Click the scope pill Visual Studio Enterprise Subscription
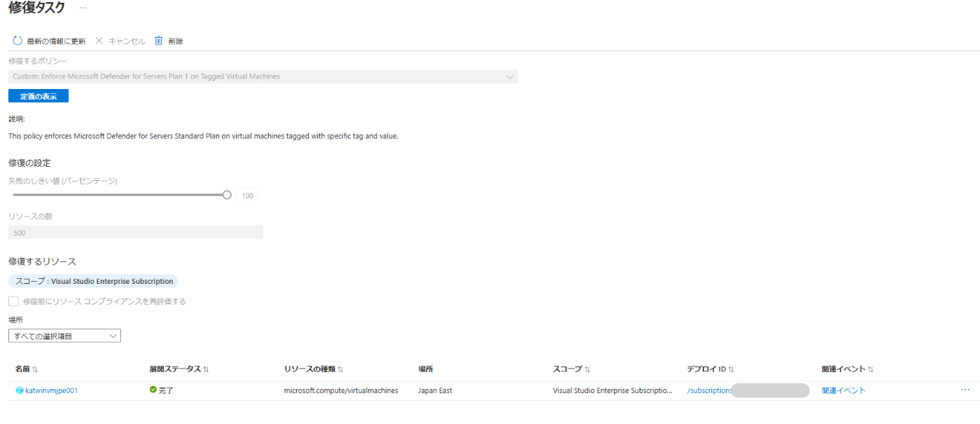Screen dimensions: 980x424 (94, 281)
